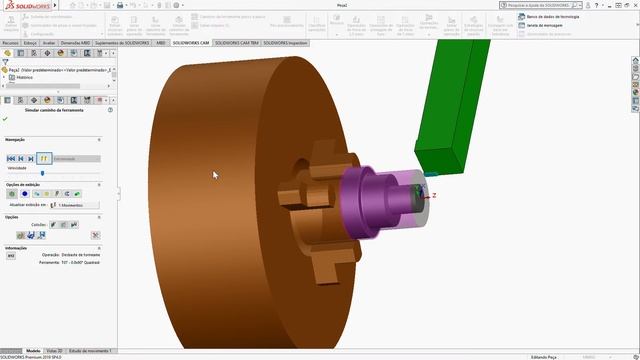Image resolution: width=640 pixels, height=360 pixels.
Task: Click the simulation settings icon in Opções
Action: click(x=96, y=235)
